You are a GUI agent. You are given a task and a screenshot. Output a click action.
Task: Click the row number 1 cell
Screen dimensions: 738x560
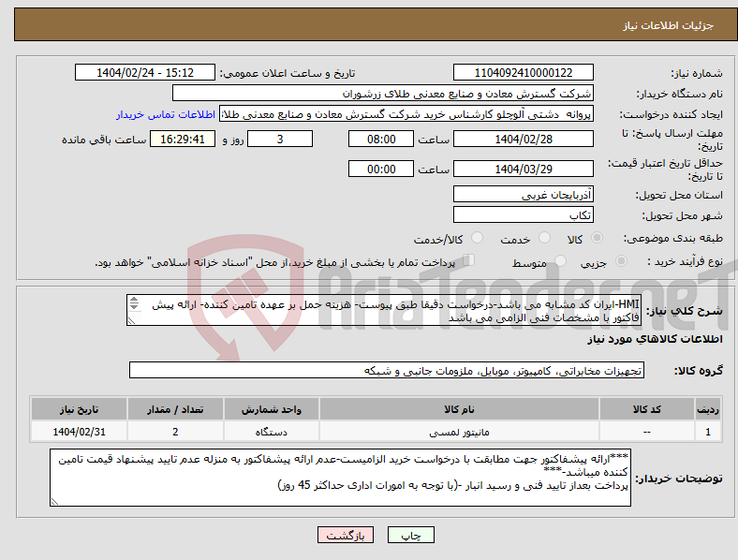708,432
